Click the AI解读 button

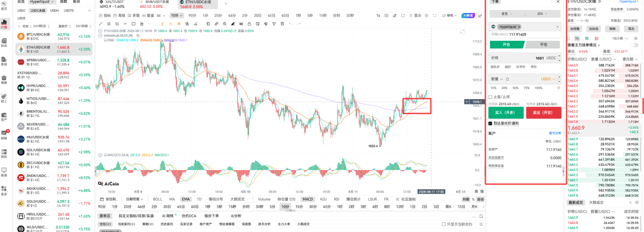click(468, 15)
